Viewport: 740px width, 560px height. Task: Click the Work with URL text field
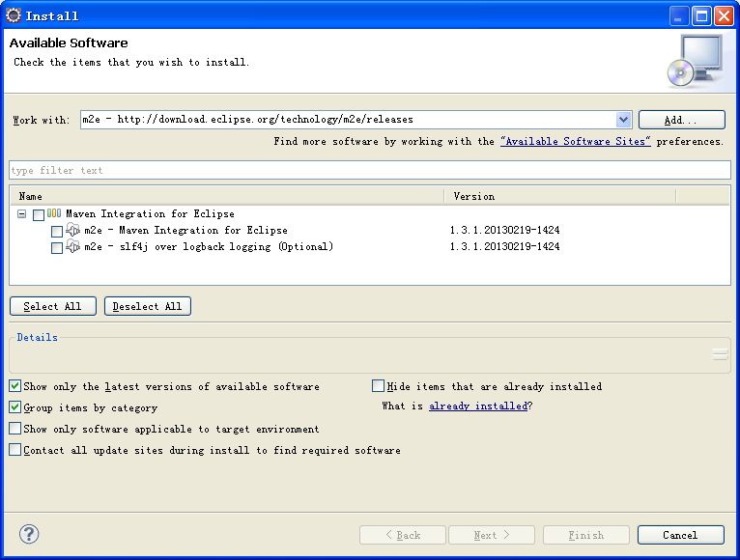pyautogui.click(x=348, y=120)
